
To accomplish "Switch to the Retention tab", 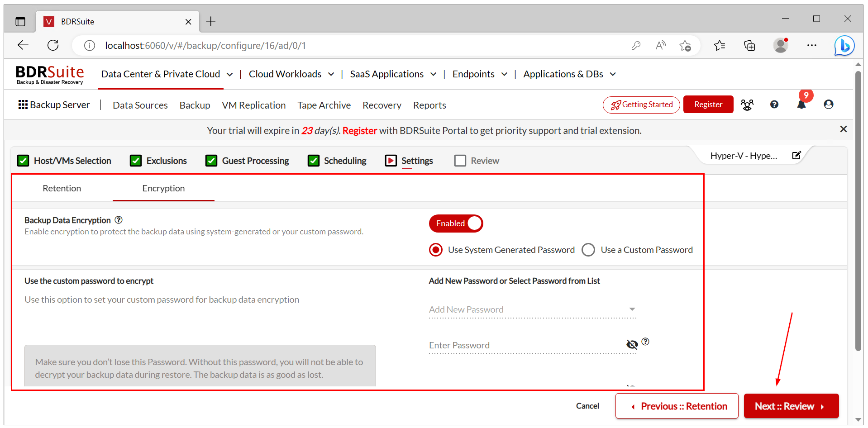I will tap(62, 188).
